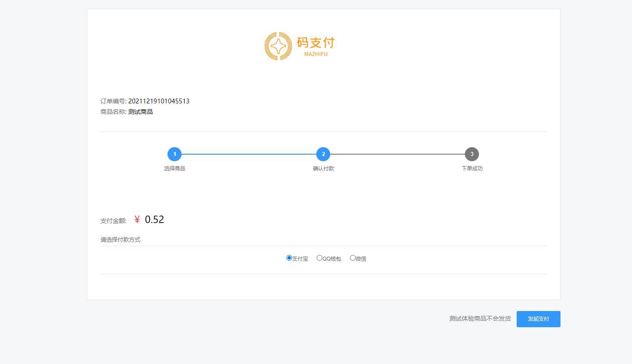Click the 订单编号 label
This screenshot has width=632, height=364.
(114, 101)
